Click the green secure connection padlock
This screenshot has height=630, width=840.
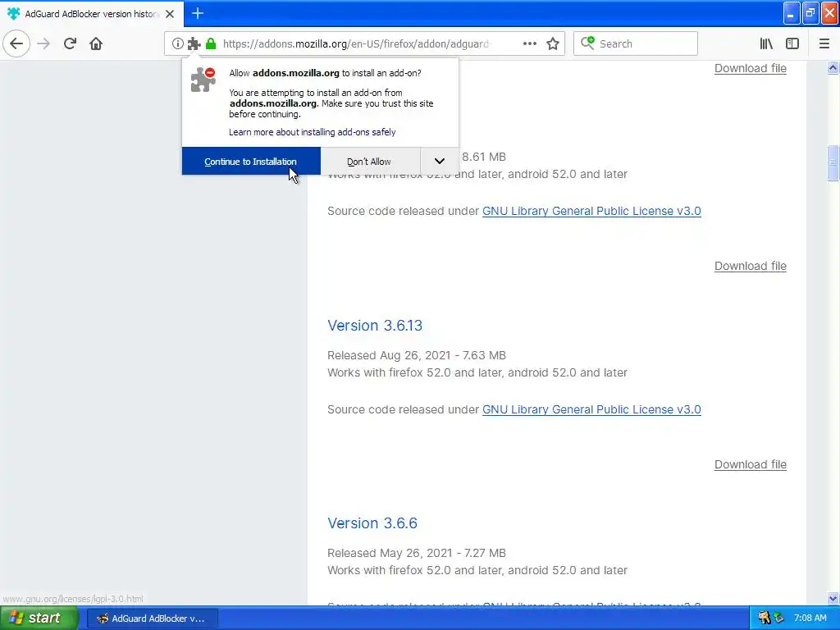click(211, 44)
